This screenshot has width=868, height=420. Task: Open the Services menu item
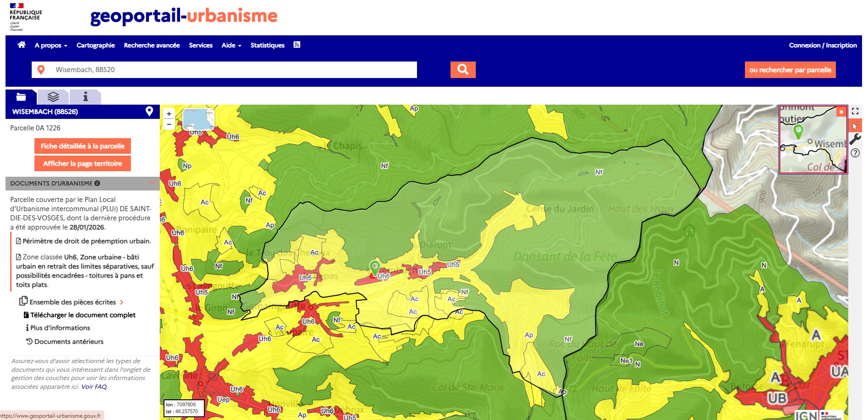201,45
